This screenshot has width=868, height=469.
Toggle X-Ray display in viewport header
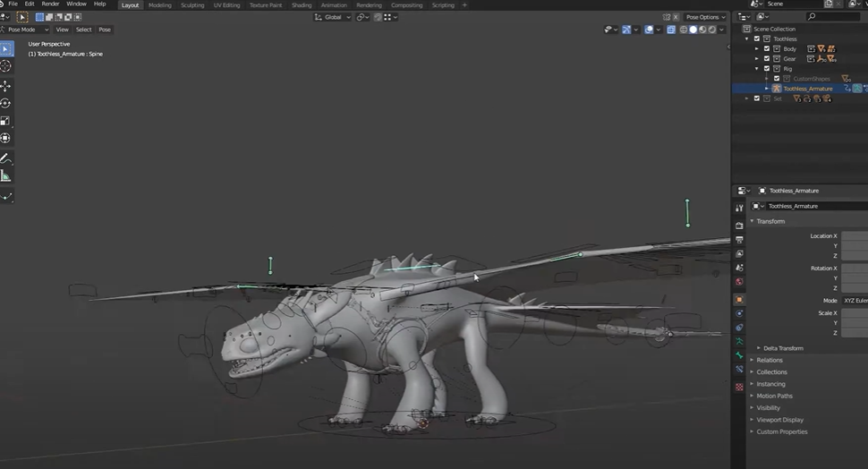(x=671, y=30)
